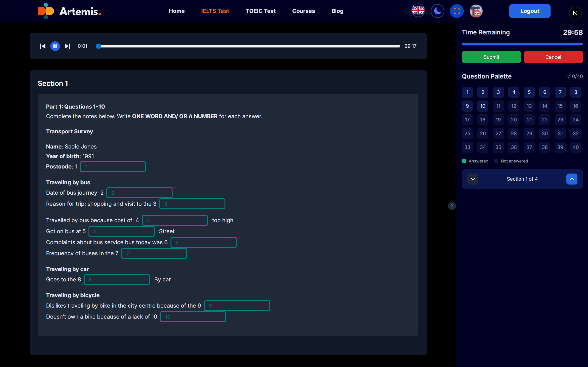The width and height of the screenshot is (588, 367).
Task: Click the skip to previous track icon
Action: [x=43, y=46]
